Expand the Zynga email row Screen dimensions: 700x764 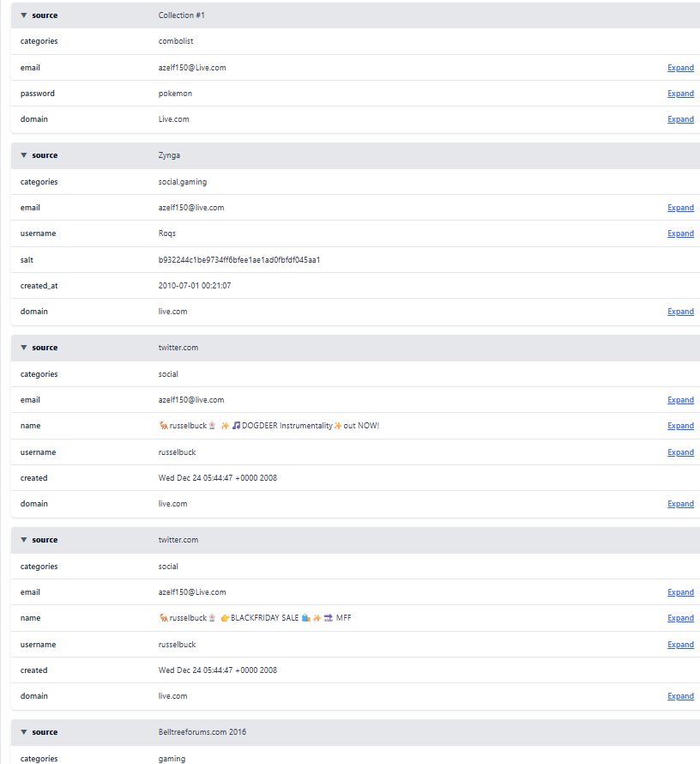[680, 208]
